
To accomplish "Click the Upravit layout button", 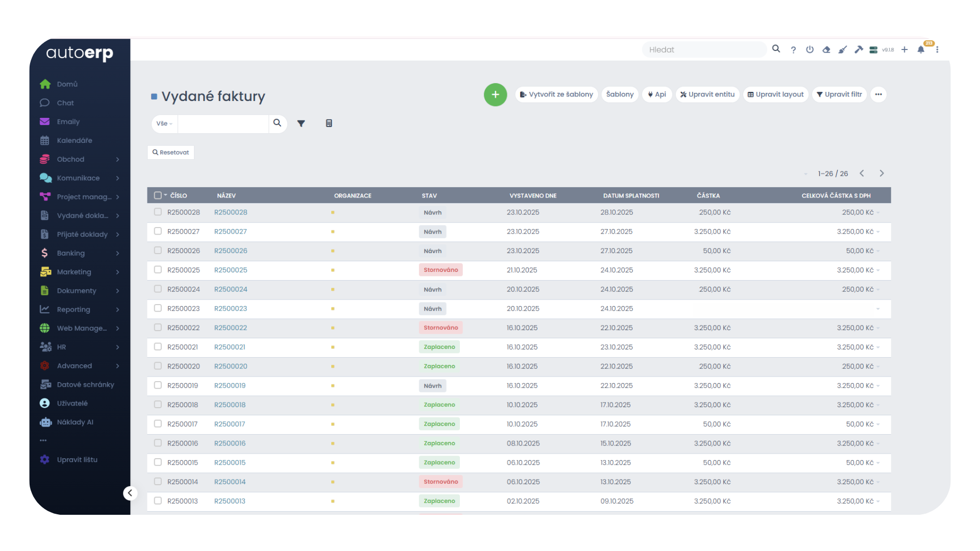I will [x=775, y=94].
